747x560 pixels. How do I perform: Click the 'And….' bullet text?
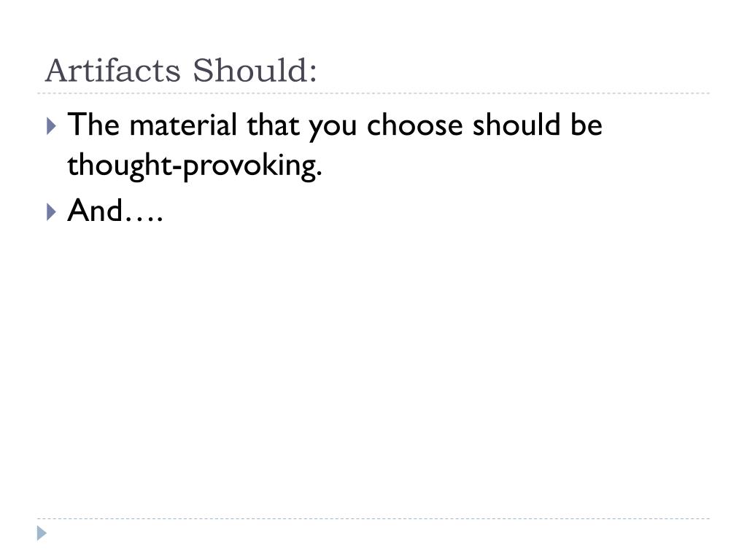pos(115,211)
